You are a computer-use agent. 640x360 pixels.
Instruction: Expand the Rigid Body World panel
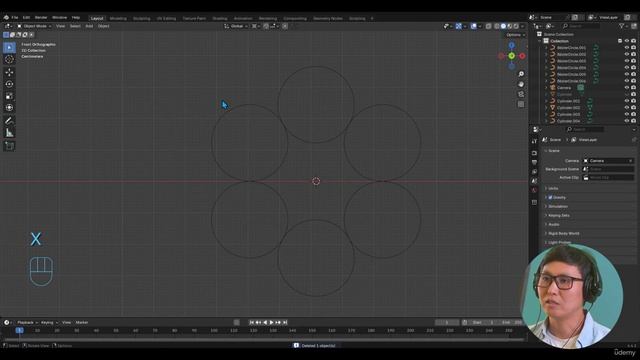(563, 233)
